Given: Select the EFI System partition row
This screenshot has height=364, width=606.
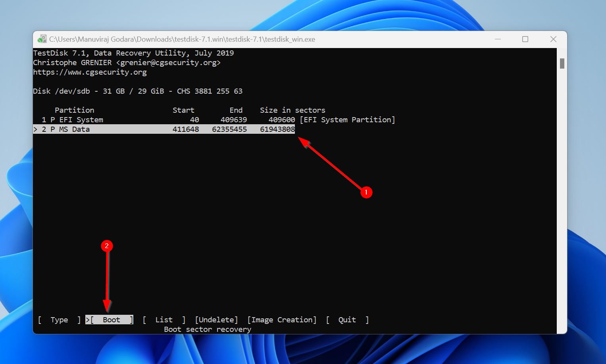Looking at the screenshot, I should point(214,119).
